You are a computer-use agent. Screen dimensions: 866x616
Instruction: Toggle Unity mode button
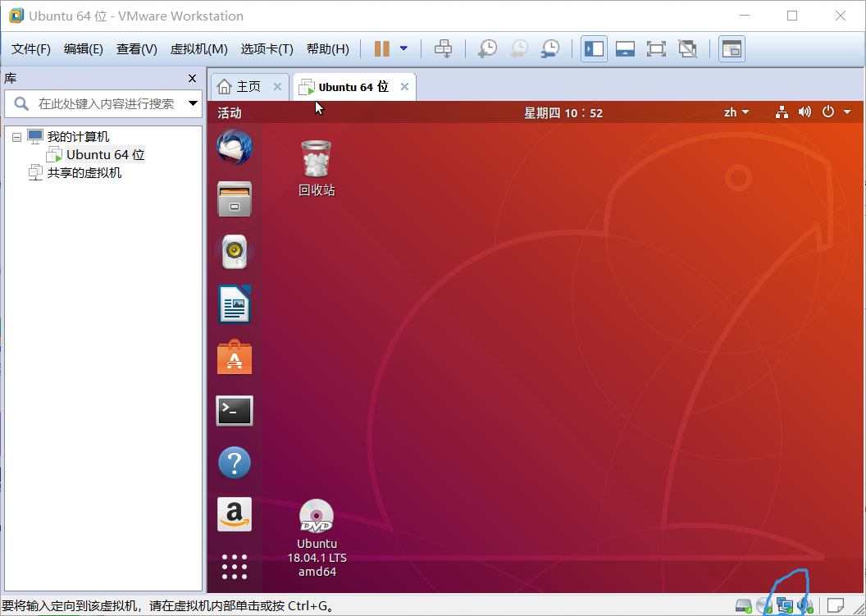[x=687, y=48]
